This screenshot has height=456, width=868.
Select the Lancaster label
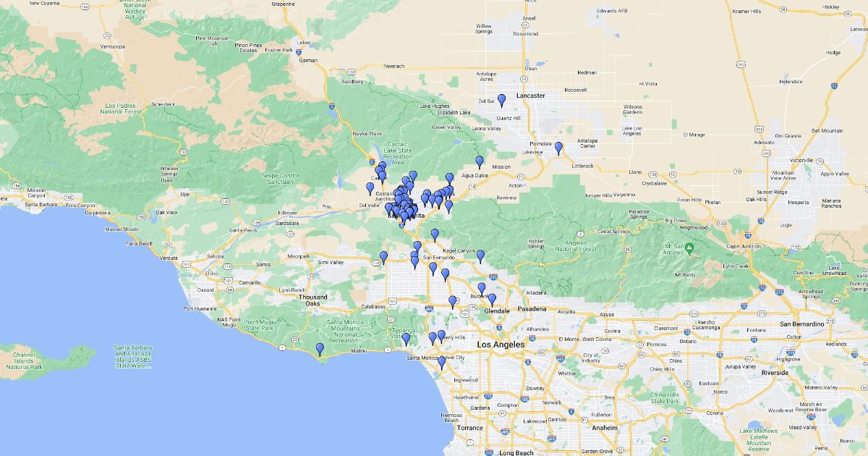pyautogui.click(x=531, y=96)
